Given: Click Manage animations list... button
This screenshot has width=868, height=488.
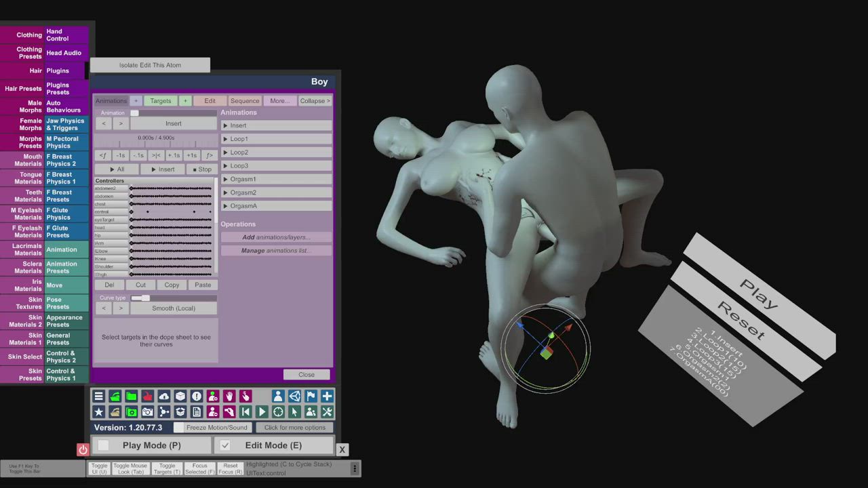Looking at the screenshot, I should [x=276, y=251].
